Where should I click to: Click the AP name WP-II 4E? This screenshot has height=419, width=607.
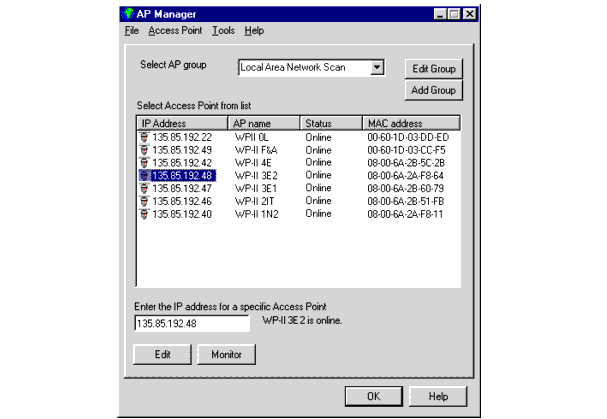(253, 163)
